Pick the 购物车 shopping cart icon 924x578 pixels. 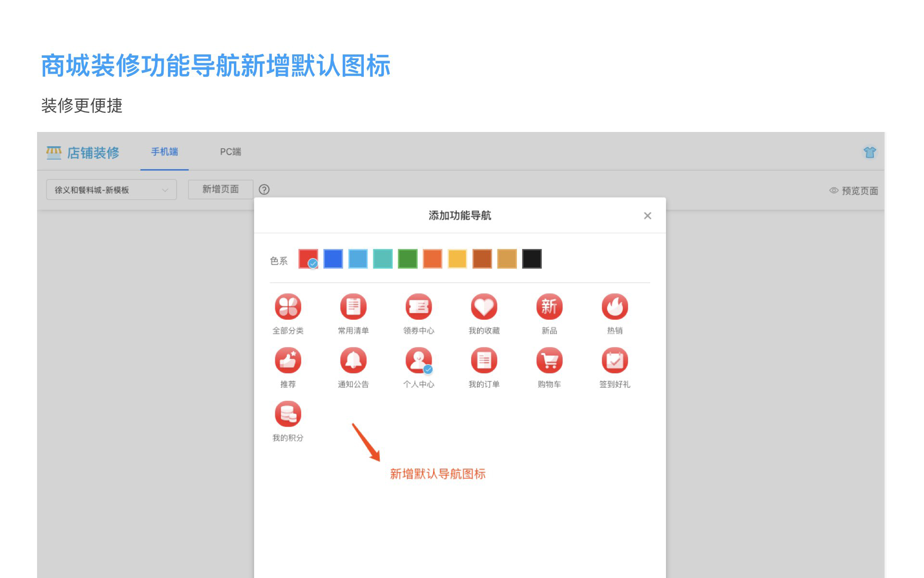pos(549,360)
